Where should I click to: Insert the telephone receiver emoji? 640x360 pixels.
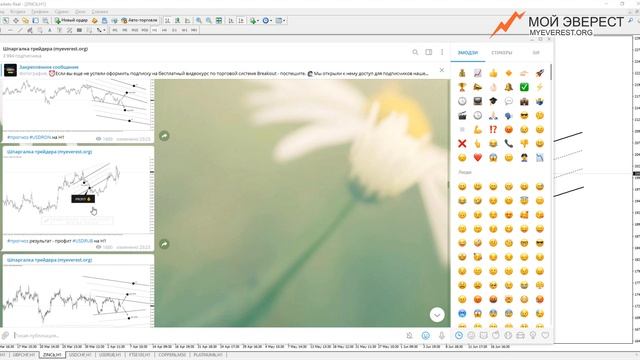pos(509,143)
